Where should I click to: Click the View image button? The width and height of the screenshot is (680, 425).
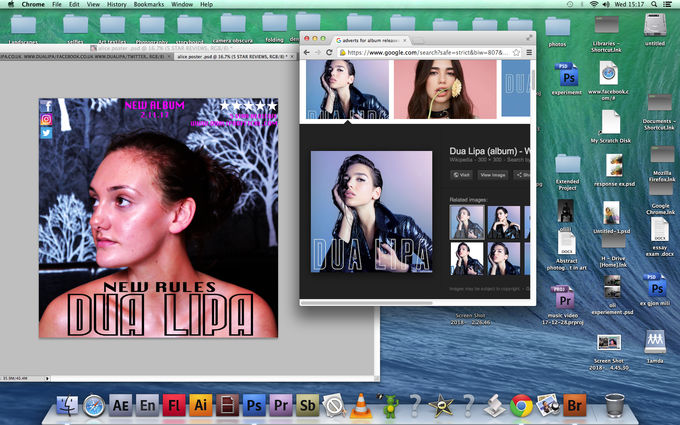click(x=493, y=175)
